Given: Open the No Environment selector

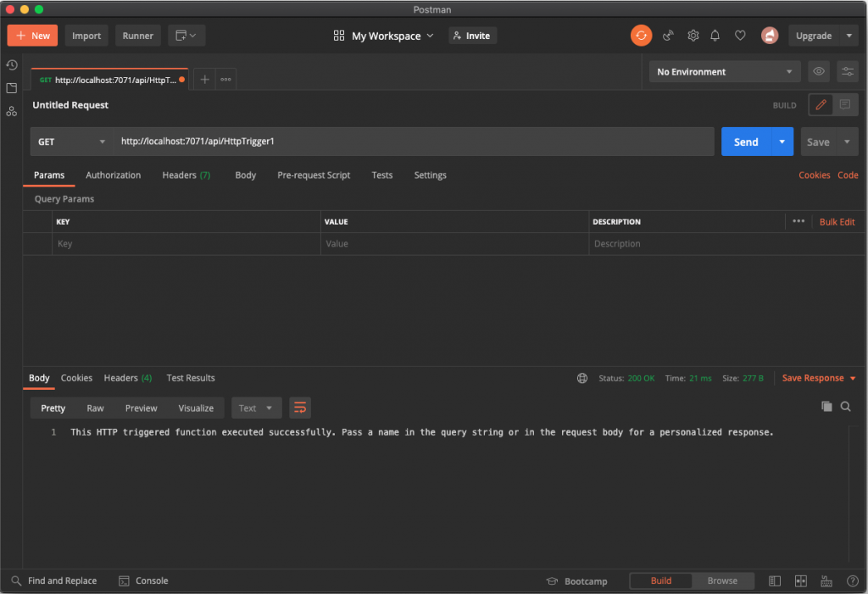Looking at the screenshot, I should pos(725,71).
